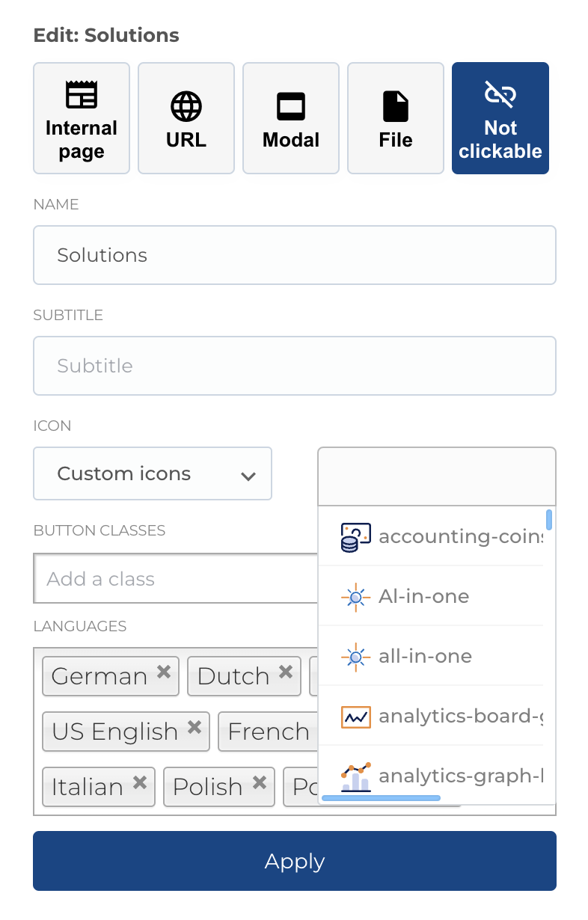Select the Internal page link type
This screenshot has width=588, height=920.
pyautogui.click(x=81, y=117)
